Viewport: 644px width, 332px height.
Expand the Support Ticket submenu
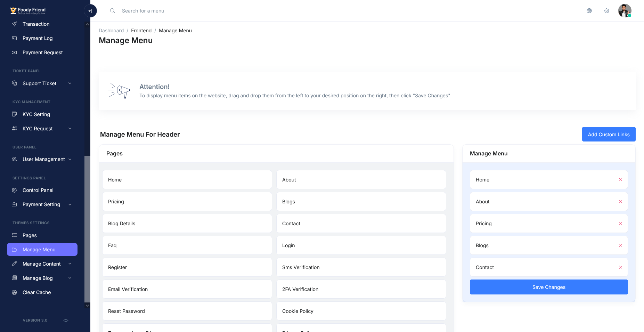pyautogui.click(x=70, y=83)
